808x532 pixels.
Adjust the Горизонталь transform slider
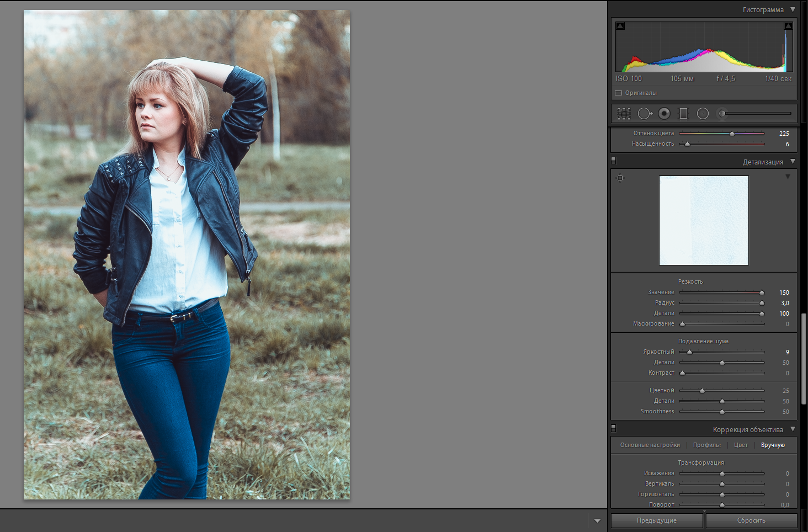pyautogui.click(x=722, y=494)
